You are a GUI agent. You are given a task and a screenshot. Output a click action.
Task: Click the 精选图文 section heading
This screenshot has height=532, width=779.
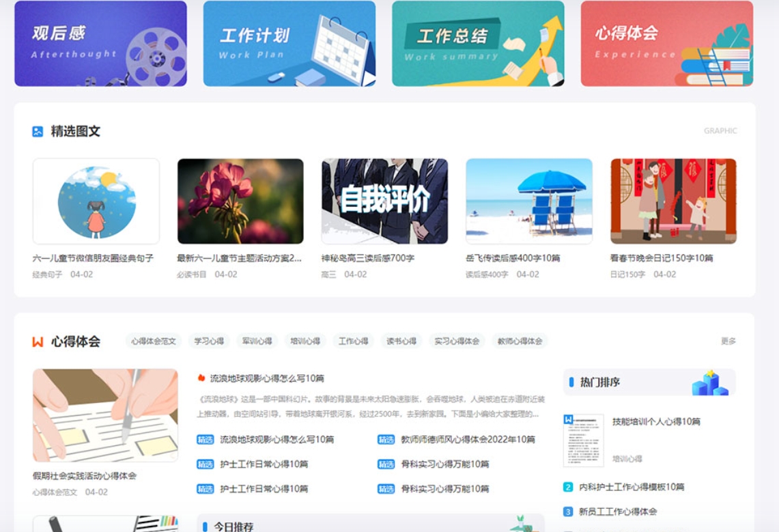pyautogui.click(x=76, y=131)
